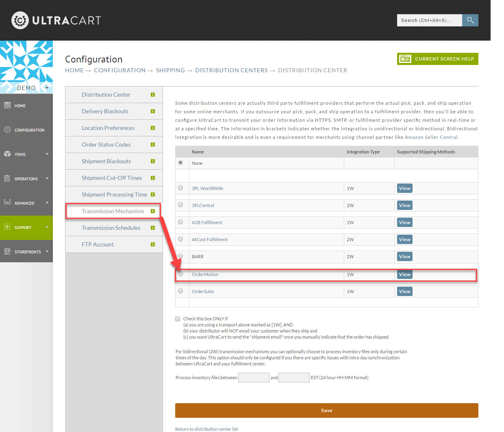The image size is (504, 432).
Task: Open the Delivery Blackouts tab
Action: 114,111
